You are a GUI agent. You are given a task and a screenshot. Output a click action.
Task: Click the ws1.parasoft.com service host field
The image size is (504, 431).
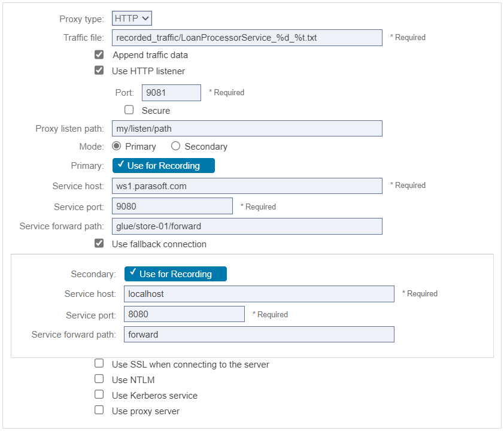247,186
